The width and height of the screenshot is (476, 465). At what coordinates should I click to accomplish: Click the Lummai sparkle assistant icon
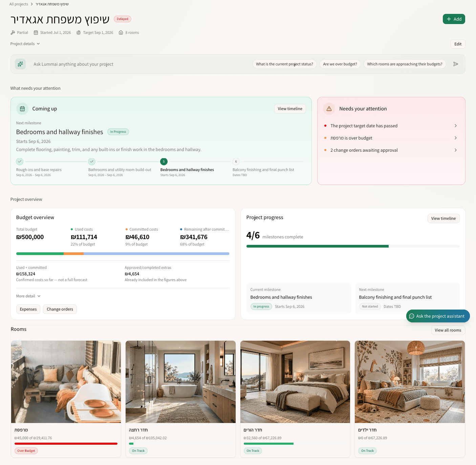[x=20, y=64]
